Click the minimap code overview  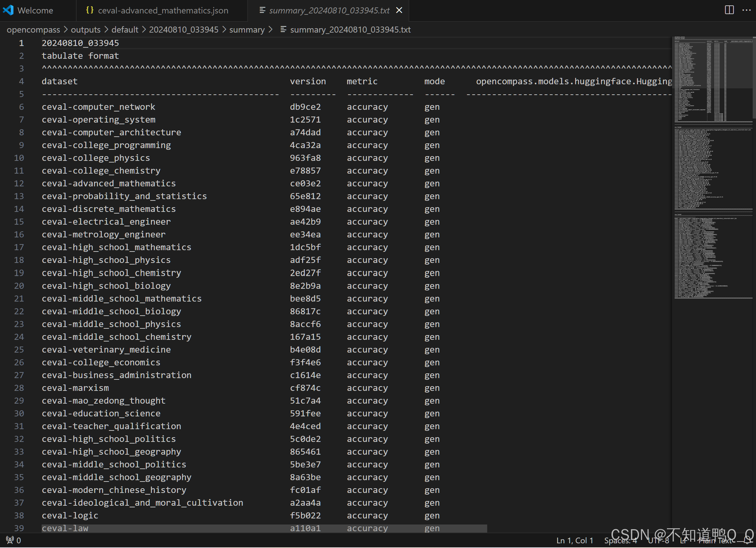[712, 168]
